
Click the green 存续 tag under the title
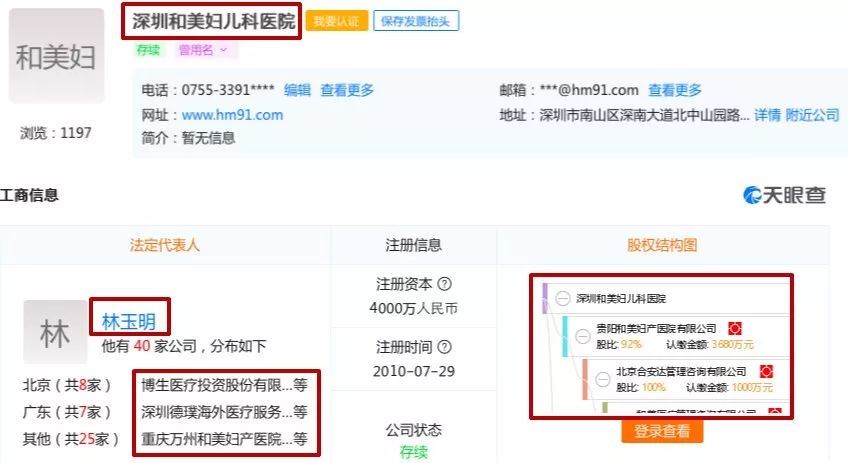(x=148, y=50)
